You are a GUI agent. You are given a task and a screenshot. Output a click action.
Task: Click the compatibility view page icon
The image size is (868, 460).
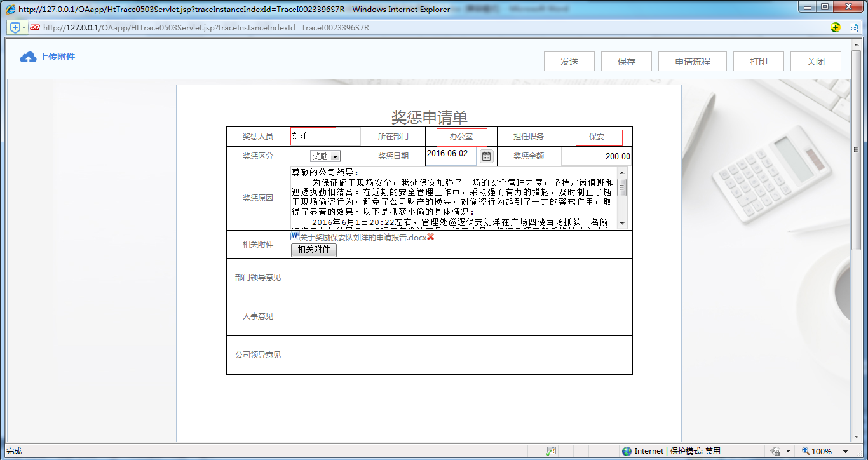pyautogui.click(x=855, y=28)
